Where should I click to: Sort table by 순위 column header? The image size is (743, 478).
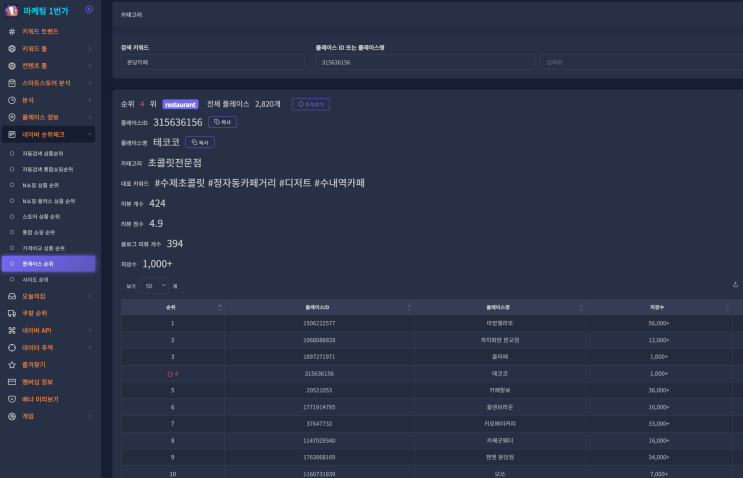pyautogui.click(x=172, y=307)
